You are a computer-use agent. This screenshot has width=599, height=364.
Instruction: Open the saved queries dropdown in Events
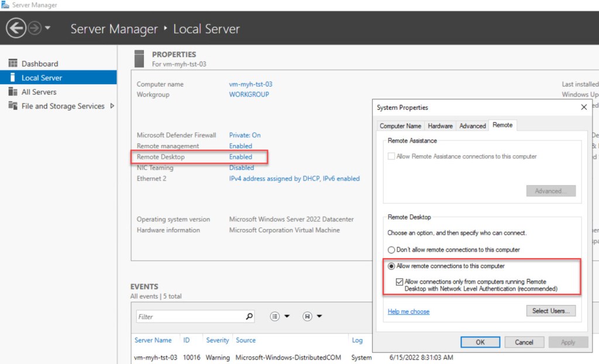[312, 316]
